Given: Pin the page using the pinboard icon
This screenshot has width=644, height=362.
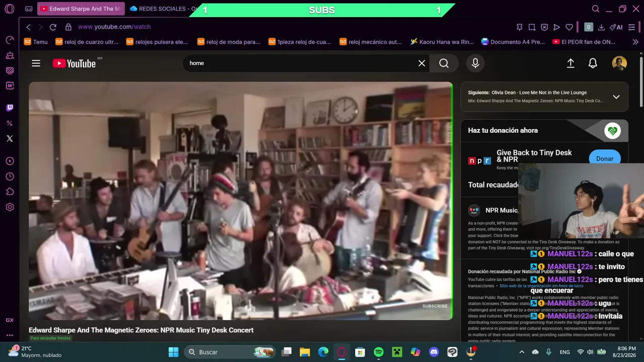Looking at the screenshot, I should [520, 27].
